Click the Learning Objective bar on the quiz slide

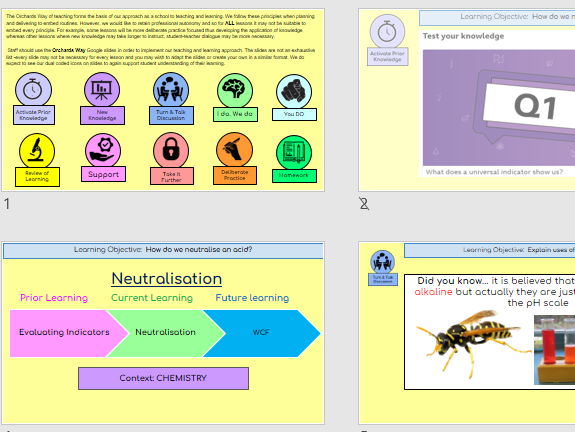coord(497,18)
